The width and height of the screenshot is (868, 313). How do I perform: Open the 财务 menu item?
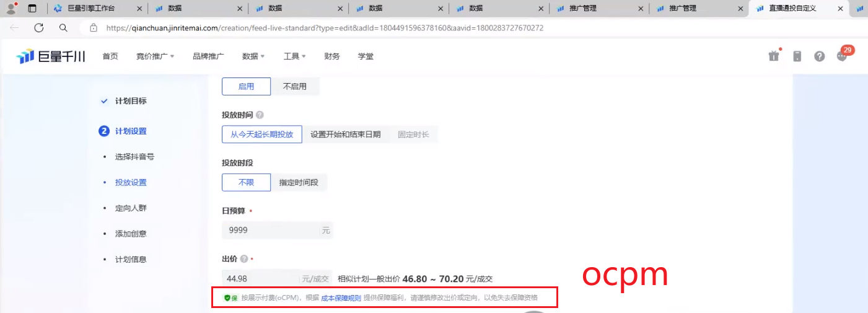332,56
